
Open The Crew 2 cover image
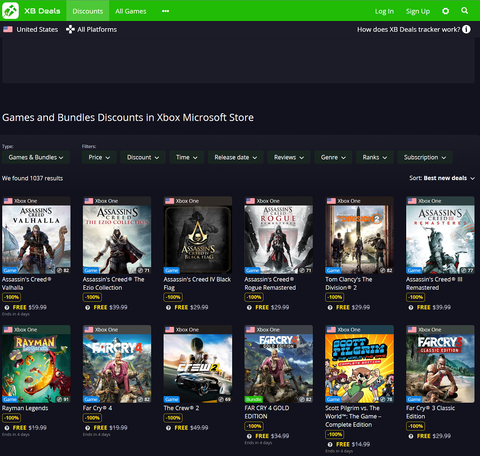click(x=198, y=368)
